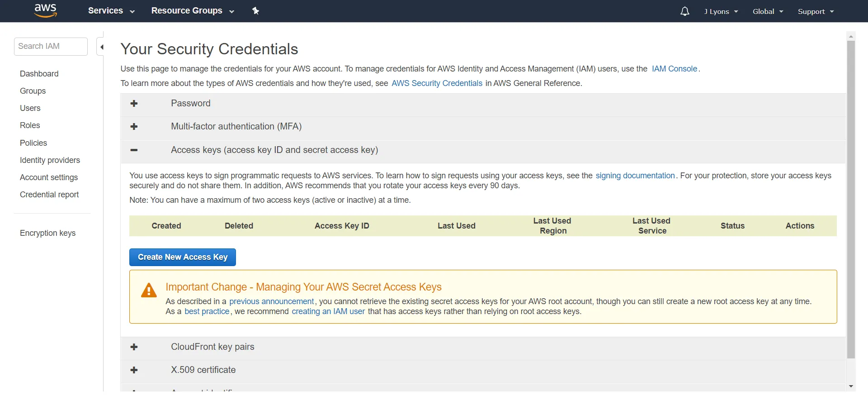The image size is (868, 396).
Task: Click the Created column header
Action: 166,226
